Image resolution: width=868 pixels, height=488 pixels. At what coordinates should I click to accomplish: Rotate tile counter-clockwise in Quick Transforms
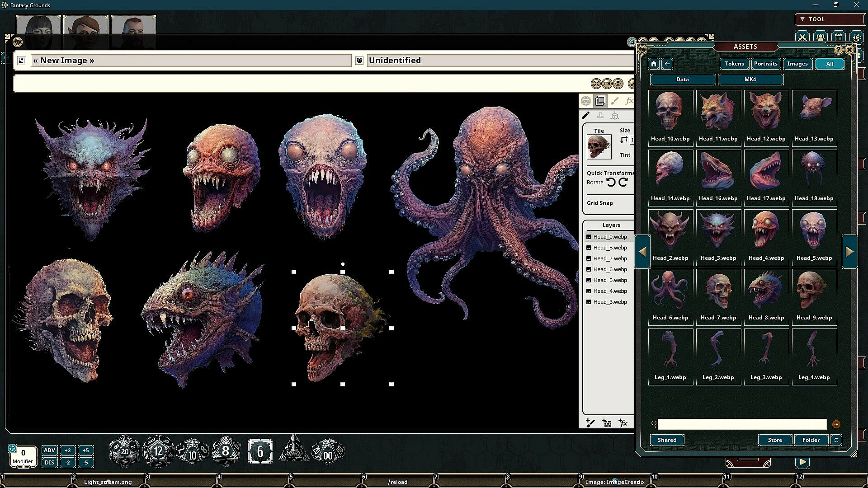pos(611,182)
